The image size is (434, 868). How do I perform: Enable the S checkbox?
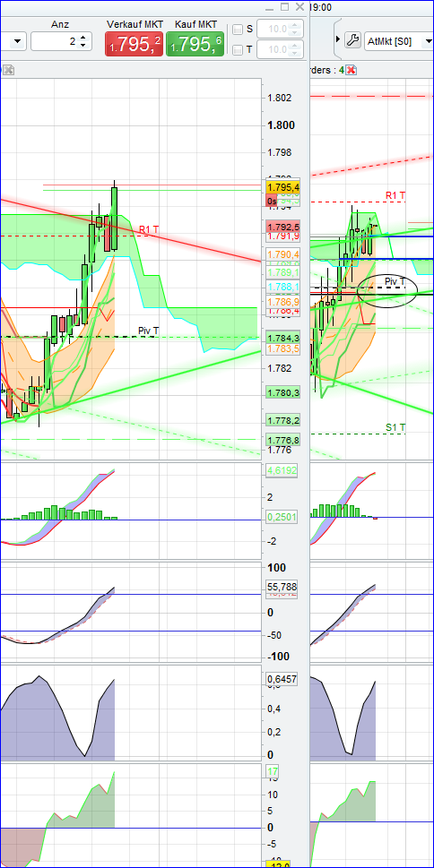(238, 30)
